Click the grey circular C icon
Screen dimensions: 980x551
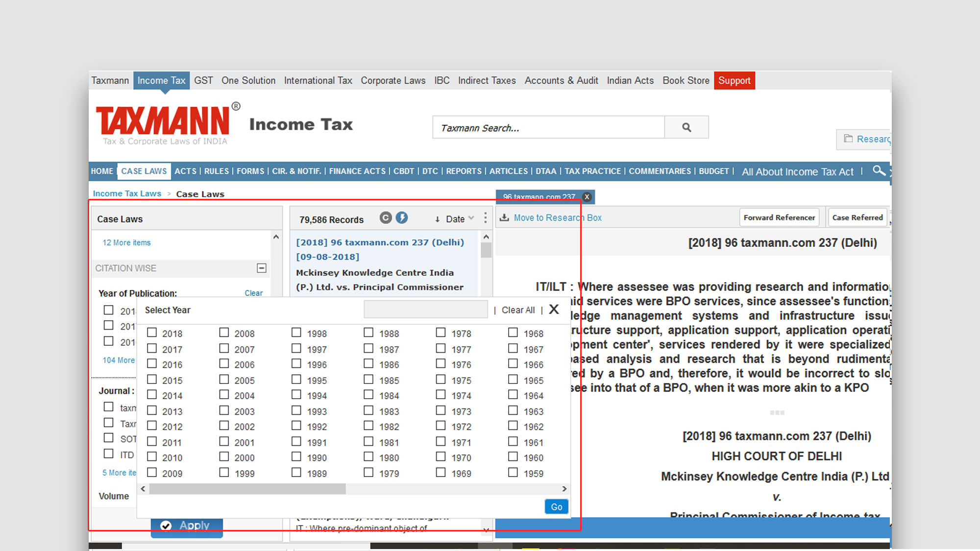click(386, 218)
